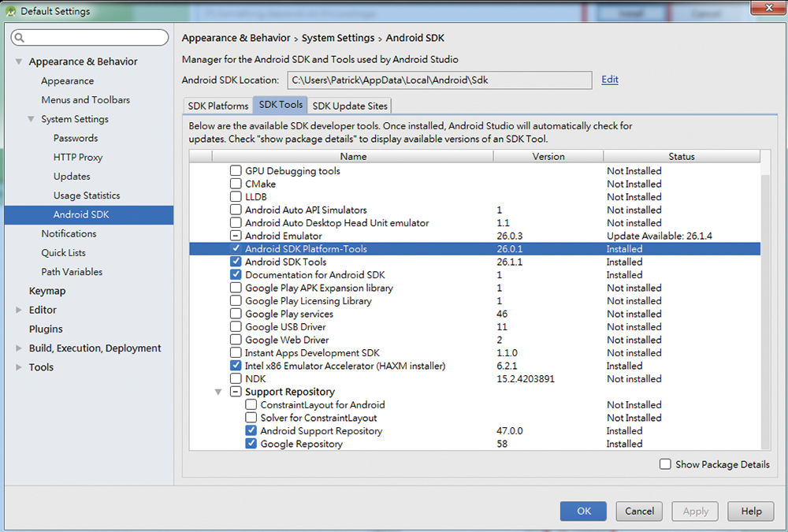Select Keymap in settings tree
This screenshot has height=532, width=788.
pos(47,291)
